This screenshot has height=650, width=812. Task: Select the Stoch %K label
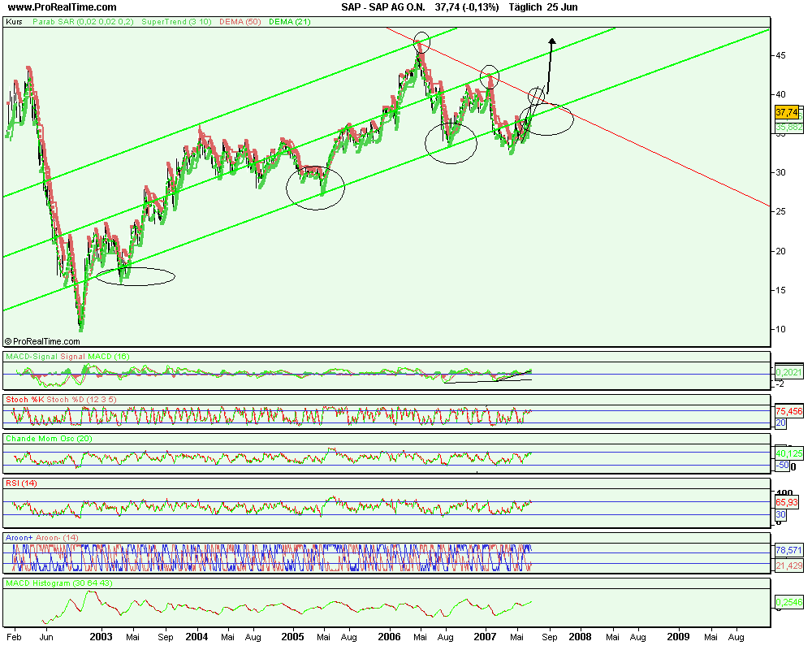pos(25,400)
